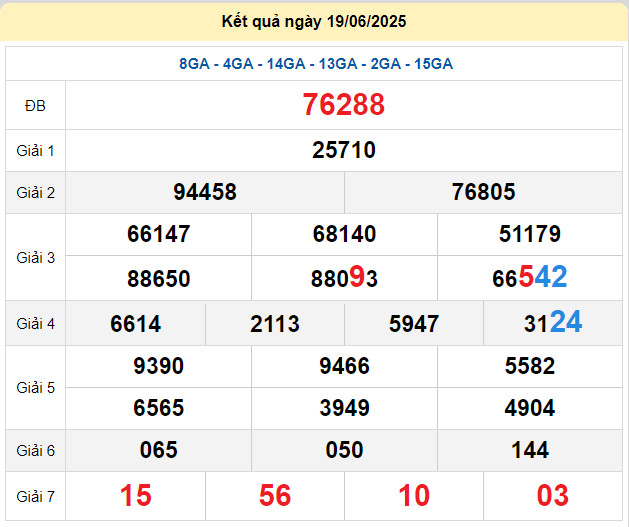Select seventh prize number 56
Image resolution: width=629 pixels, height=527 pixels.
275,495
